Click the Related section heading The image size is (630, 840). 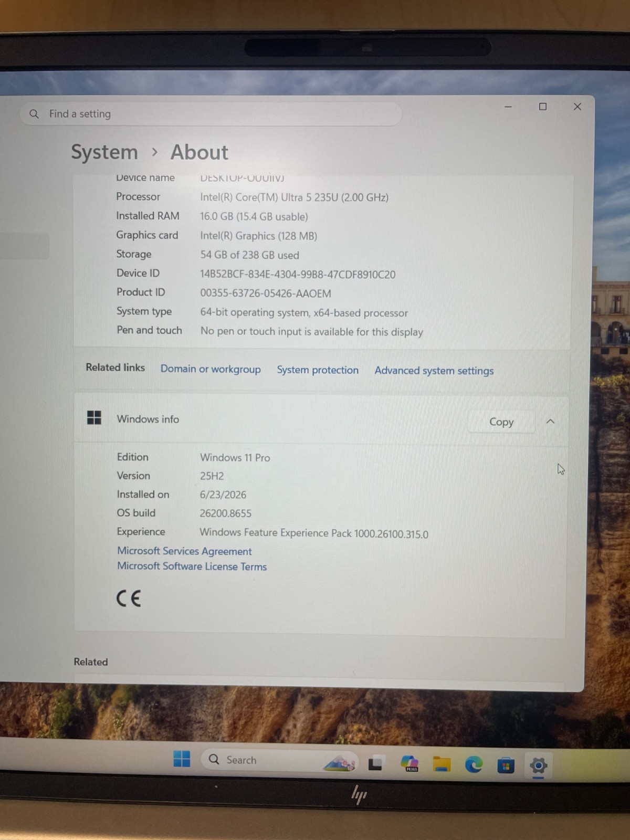90,662
